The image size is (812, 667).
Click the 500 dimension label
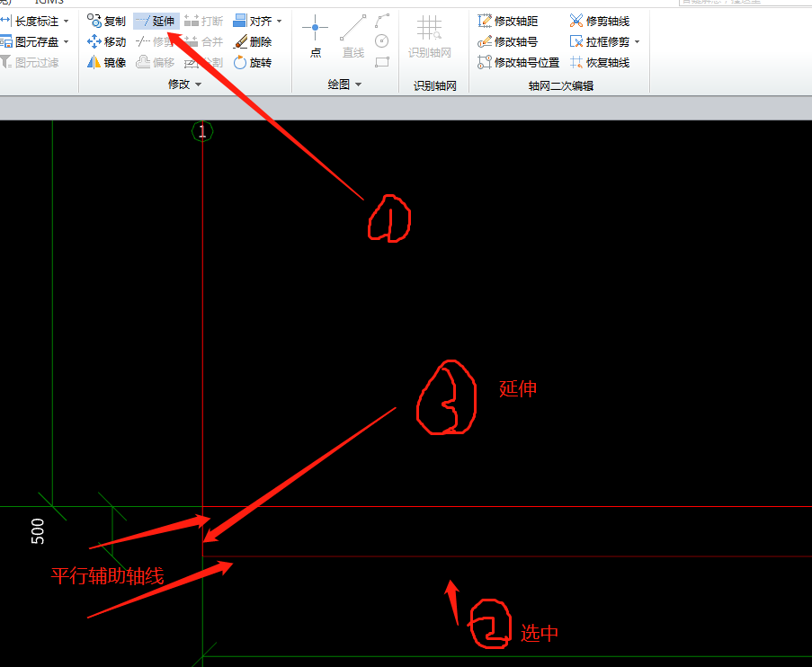click(x=37, y=531)
